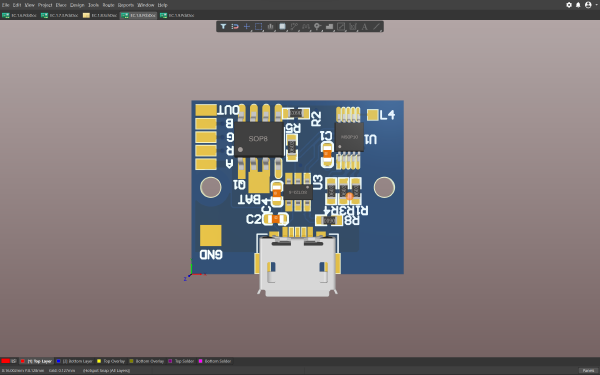Select the U1 chip on the board

point(349,137)
